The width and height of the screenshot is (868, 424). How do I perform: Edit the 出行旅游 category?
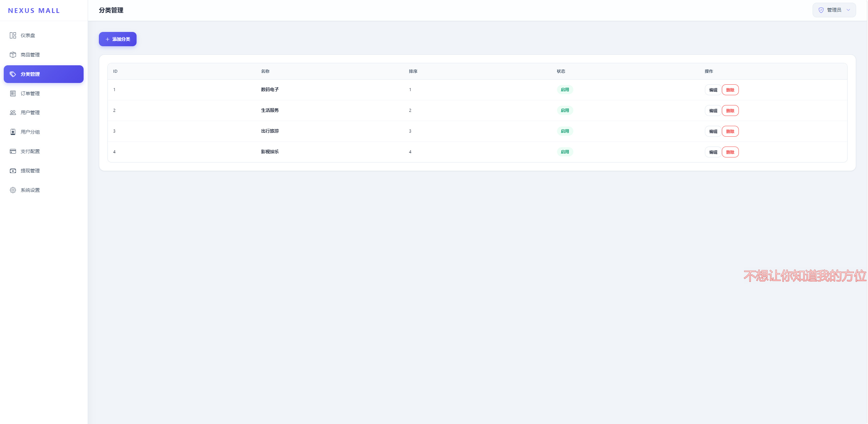click(x=713, y=132)
